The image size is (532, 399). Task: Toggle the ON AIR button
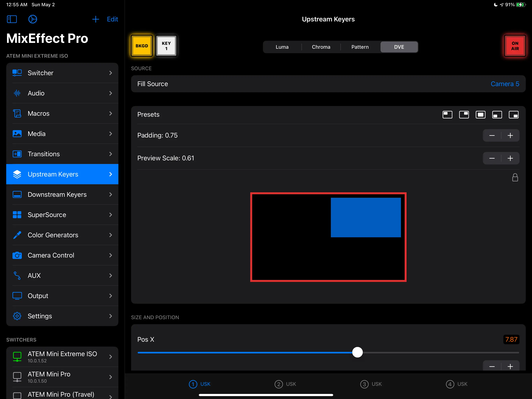point(515,46)
